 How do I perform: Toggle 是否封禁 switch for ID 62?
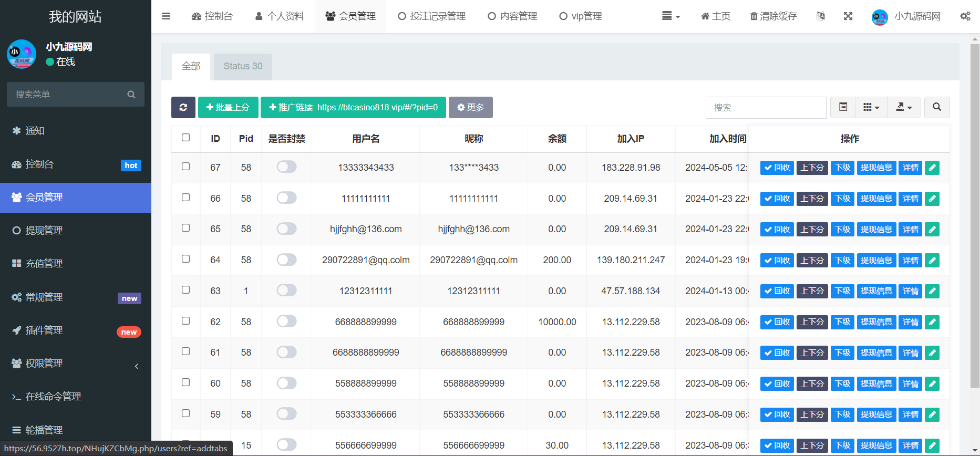pos(286,322)
